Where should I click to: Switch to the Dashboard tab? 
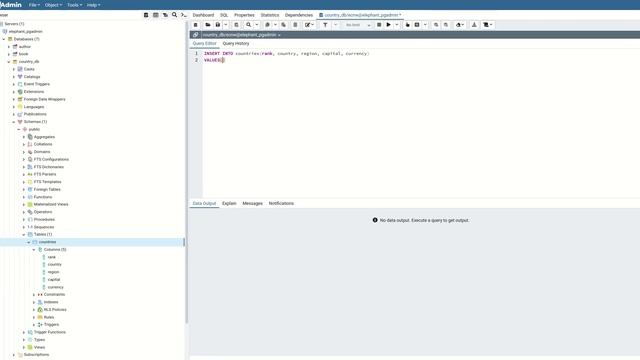(203, 15)
